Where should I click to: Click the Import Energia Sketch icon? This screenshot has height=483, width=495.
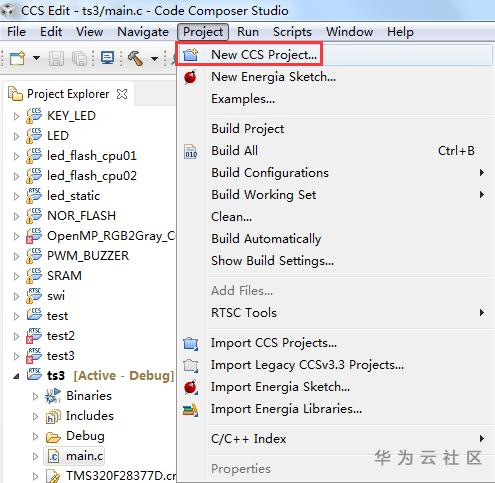pos(191,387)
